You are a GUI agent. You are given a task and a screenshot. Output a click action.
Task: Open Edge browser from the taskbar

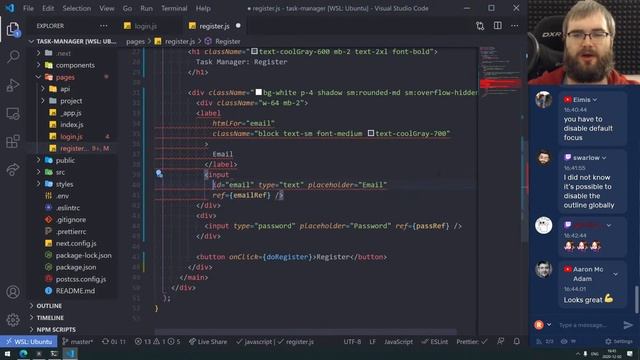[23, 353]
